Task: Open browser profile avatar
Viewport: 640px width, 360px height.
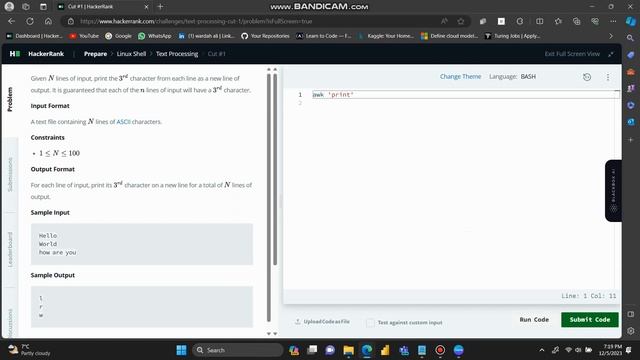Action: tap(9, 7)
